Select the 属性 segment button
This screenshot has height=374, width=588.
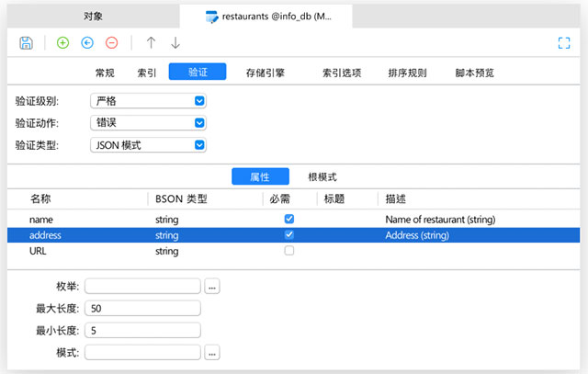click(x=260, y=176)
